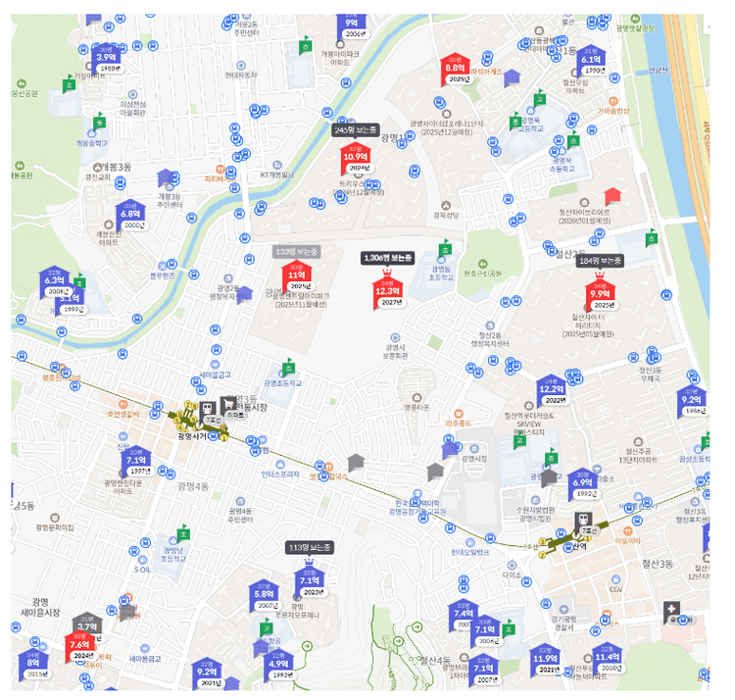Click the plain red house near 철산자이브리에르
Image resolution: width=735 pixels, height=700 pixels.
point(612,195)
